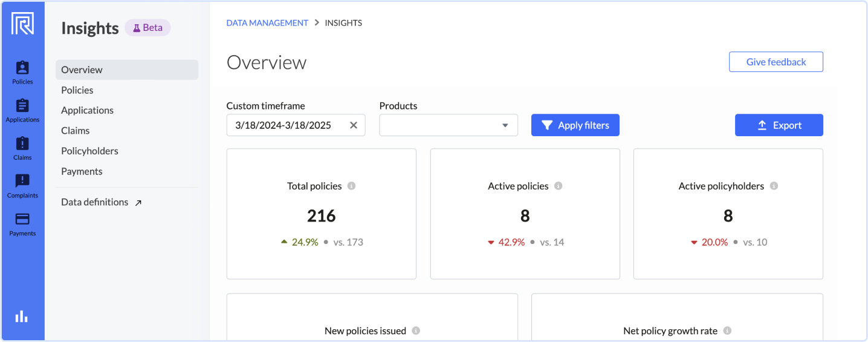Click the 20.0% decrease indicator
Image resolution: width=868 pixels, height=342 pixels.
pos(710,242)
